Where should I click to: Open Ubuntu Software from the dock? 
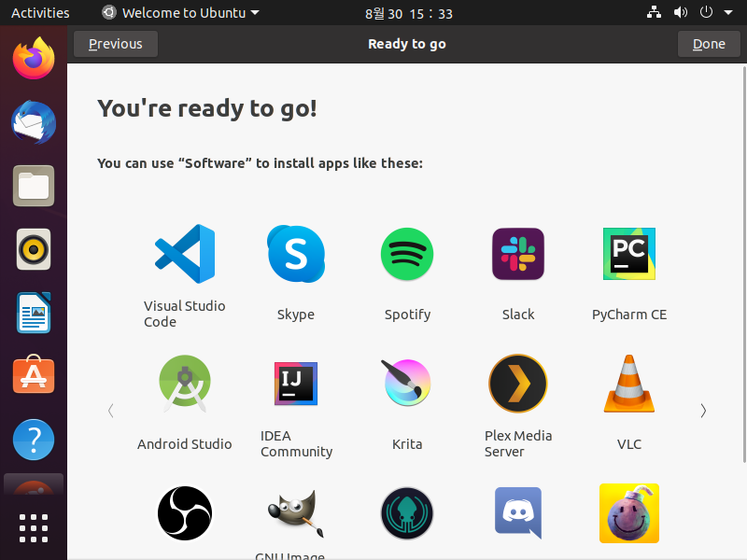[x=34, y=375]
